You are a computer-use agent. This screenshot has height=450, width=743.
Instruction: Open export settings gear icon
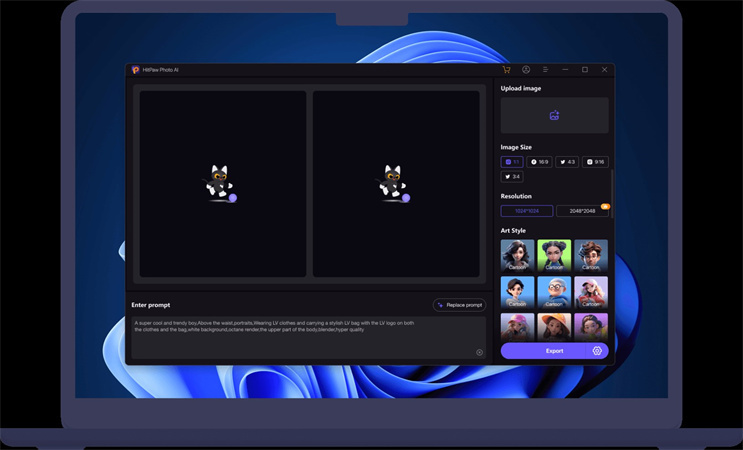[597, 351]
